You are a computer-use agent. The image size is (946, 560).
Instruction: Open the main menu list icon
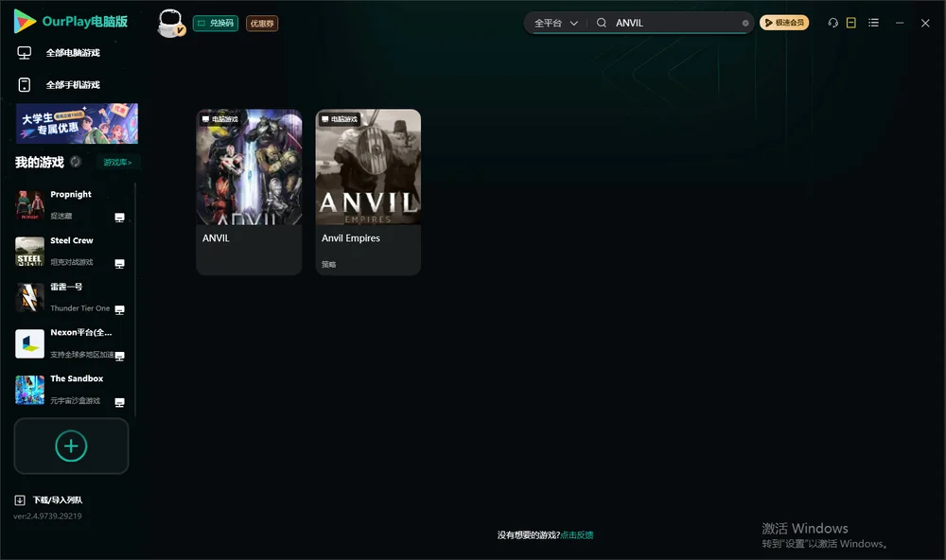(x=873, y=23)
